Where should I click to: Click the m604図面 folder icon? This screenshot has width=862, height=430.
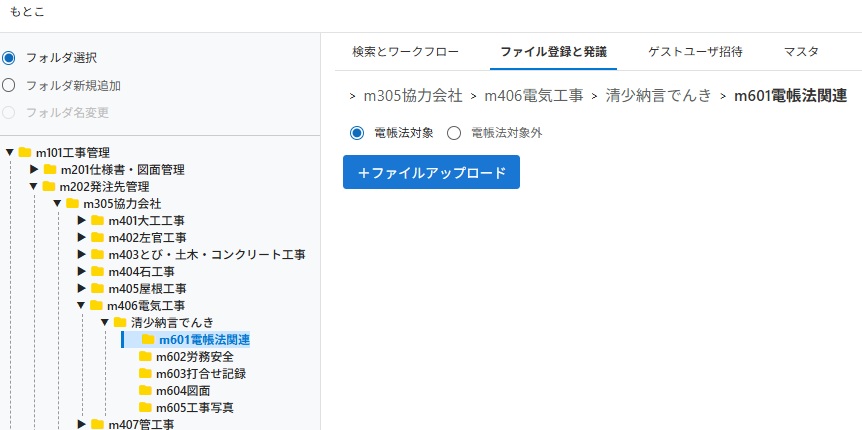pyautogui.click(x=146, y=390)
